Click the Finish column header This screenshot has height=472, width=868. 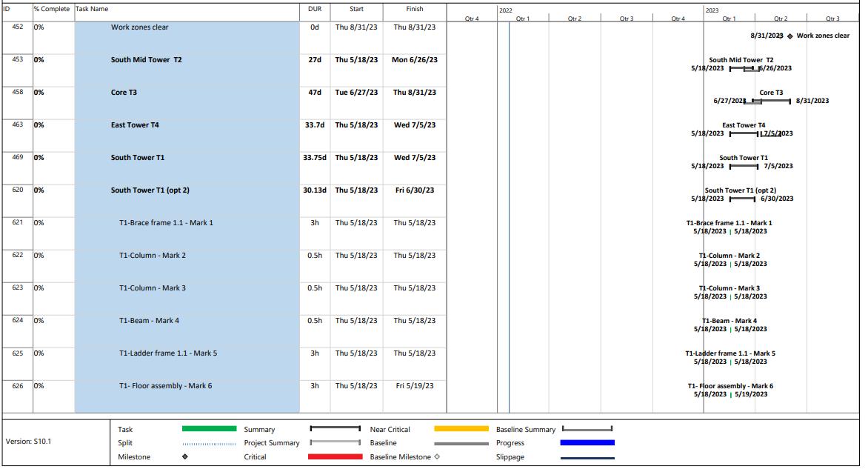click(415, 9)
